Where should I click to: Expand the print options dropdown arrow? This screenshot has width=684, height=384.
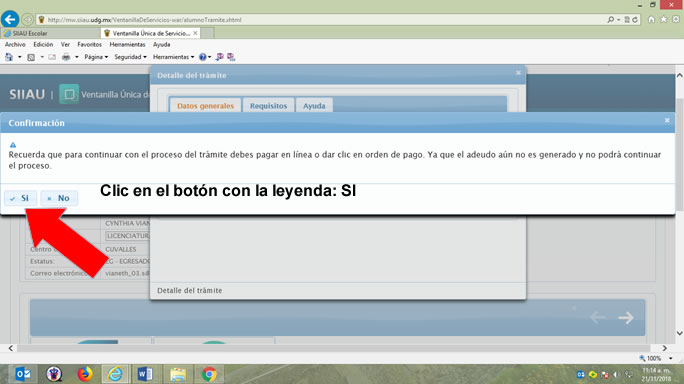tap(77, 57)
